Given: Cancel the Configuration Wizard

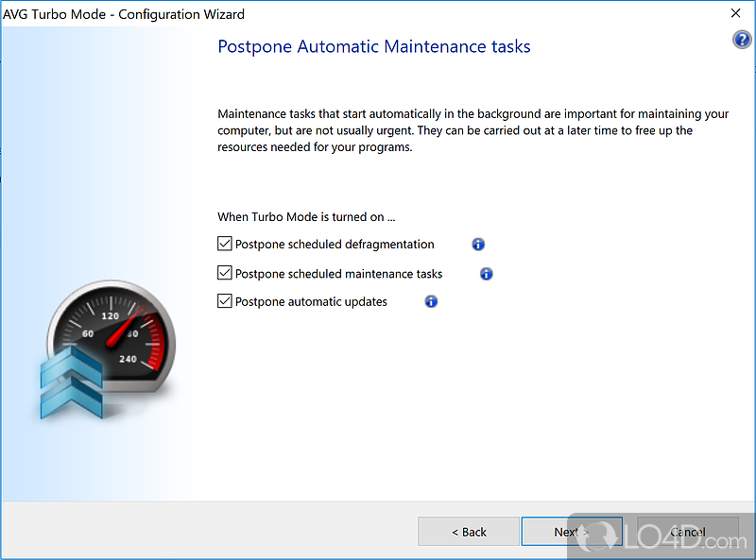Looking at the screenshot, I should click(687, 532).
